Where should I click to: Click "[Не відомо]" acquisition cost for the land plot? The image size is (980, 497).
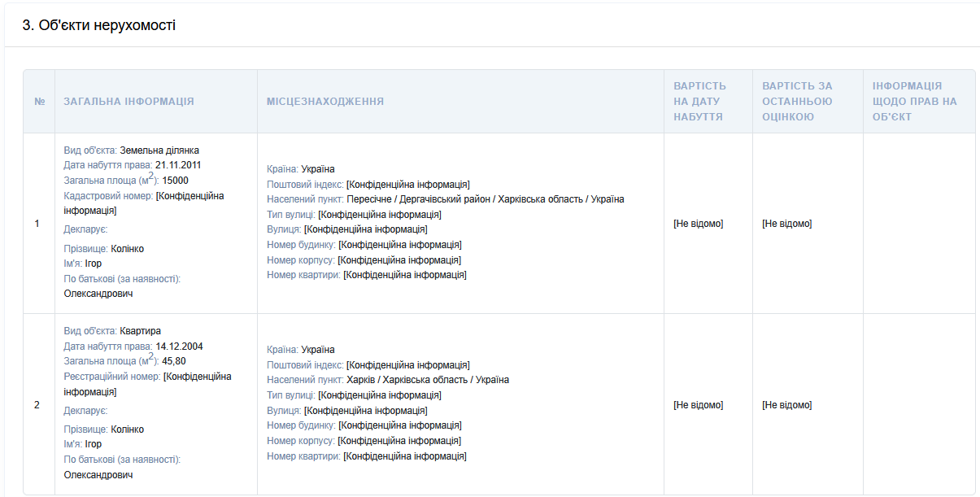point(698,224)
